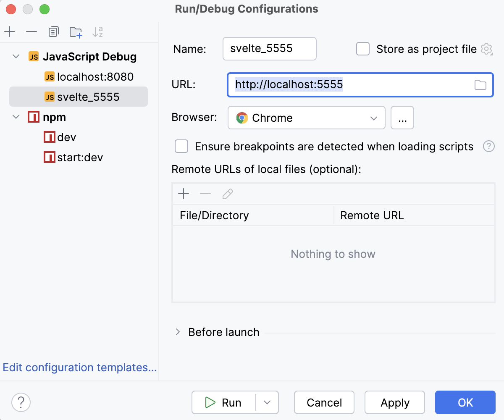Open Edit configuration templates
Screen dimensions: 504x420
pyautogui.click(x=79, y=367)
